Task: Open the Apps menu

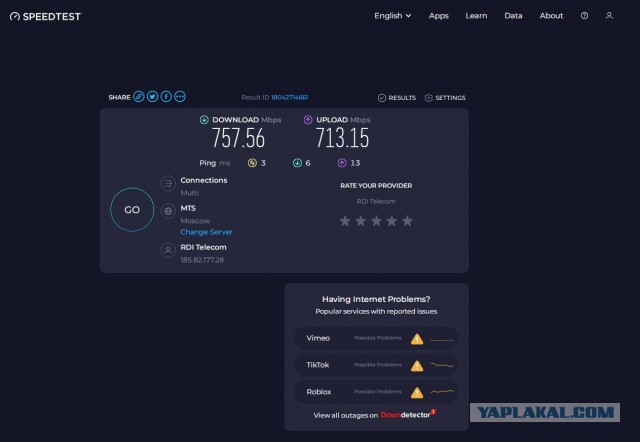Action: tap(439, 16)
